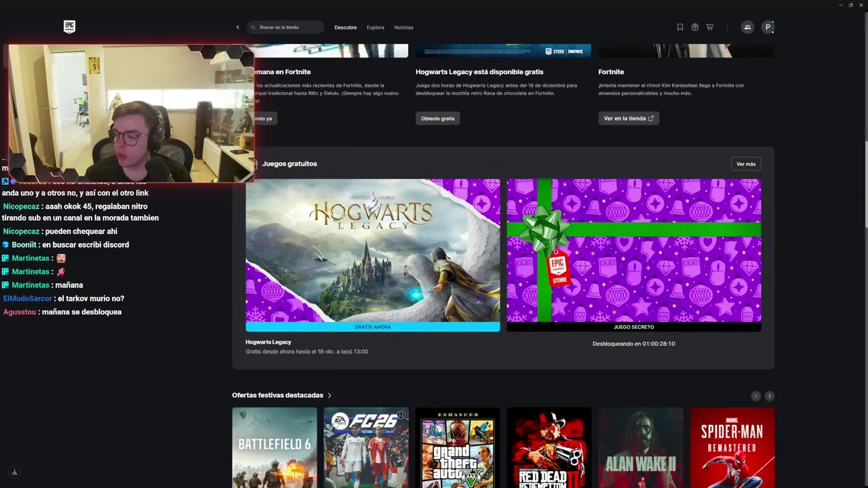Open the friends list icon
Screen dimensions: 868x488
747,27
